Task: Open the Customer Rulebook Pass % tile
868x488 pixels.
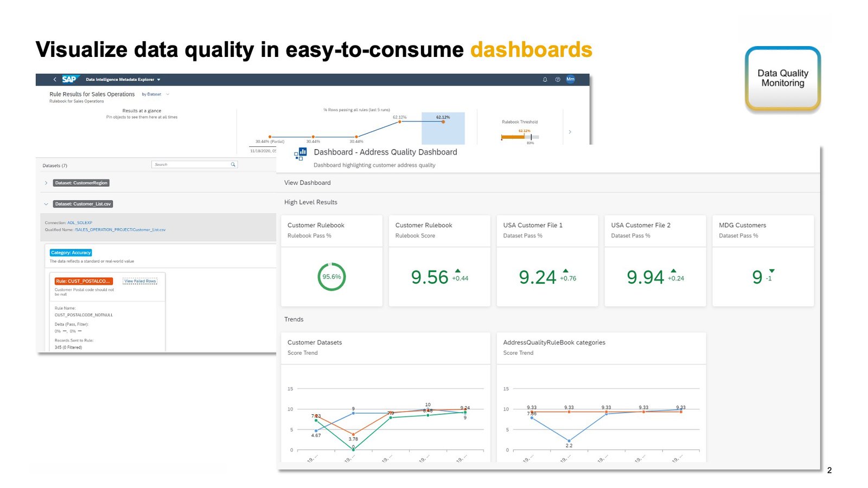Action: 331,261
